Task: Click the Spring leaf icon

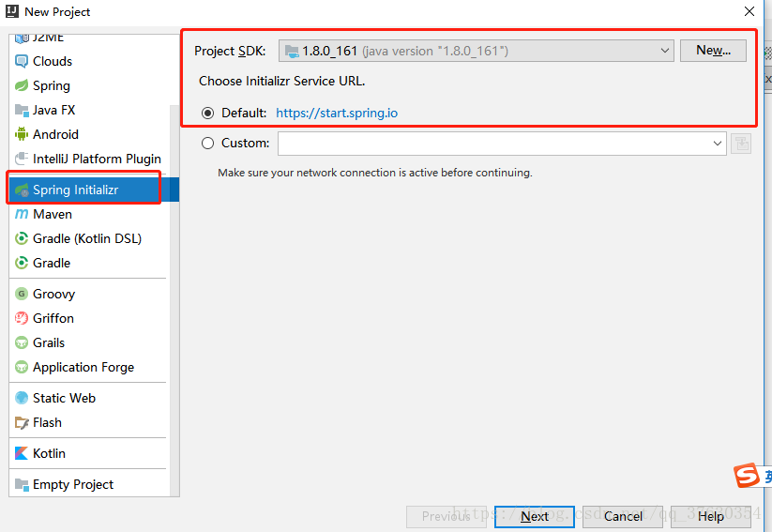Action: 22,85
